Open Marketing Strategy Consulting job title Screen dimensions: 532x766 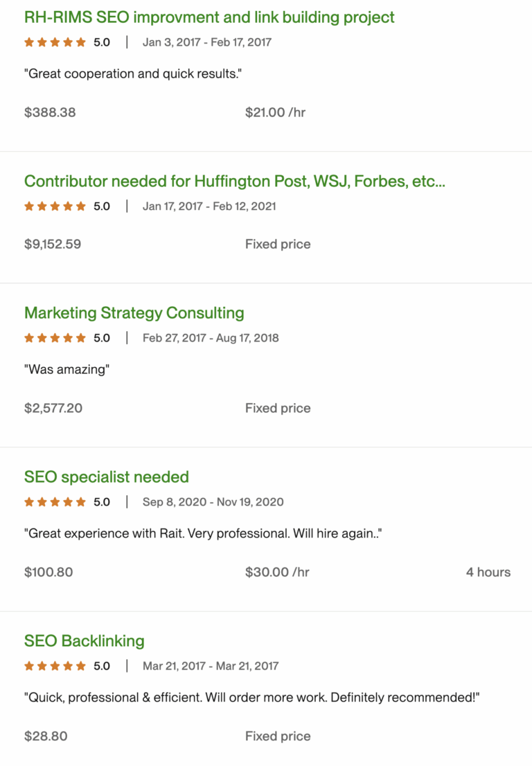(134, 313)
